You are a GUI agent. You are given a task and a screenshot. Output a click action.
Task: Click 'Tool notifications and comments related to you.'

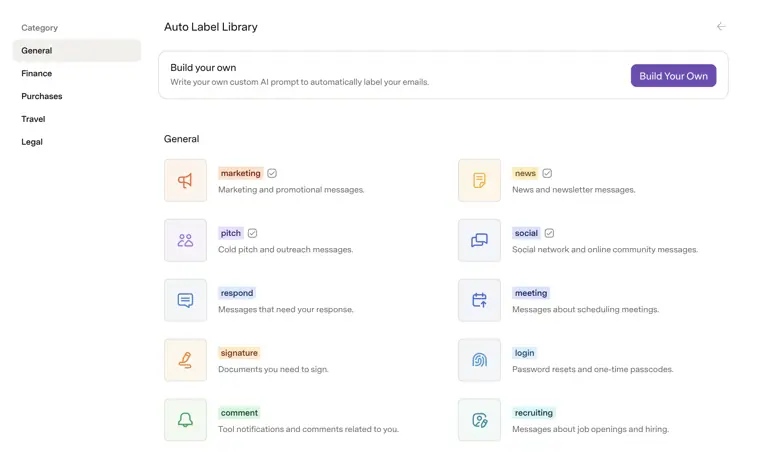(x=308, y=429)
